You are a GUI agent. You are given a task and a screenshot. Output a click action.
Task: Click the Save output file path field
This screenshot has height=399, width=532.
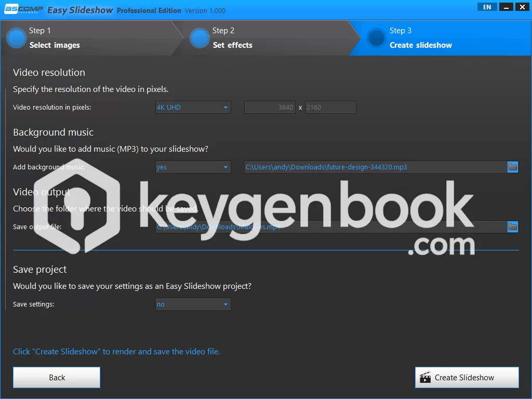330,227
